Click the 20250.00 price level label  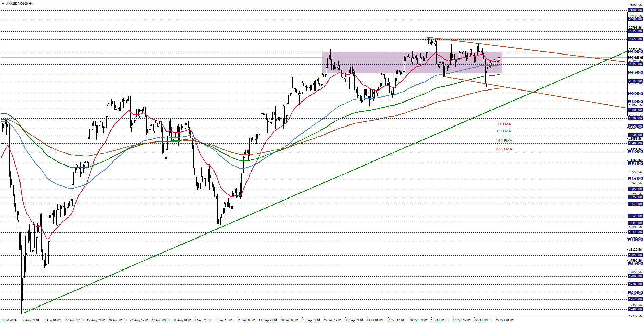point(635,73)
